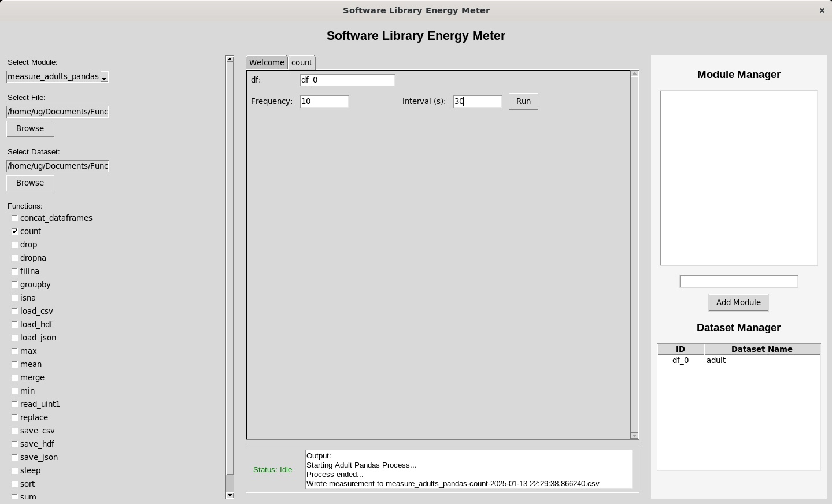Tick the sort function checkbox
832x504 pixels.
(x=14, y=484)
